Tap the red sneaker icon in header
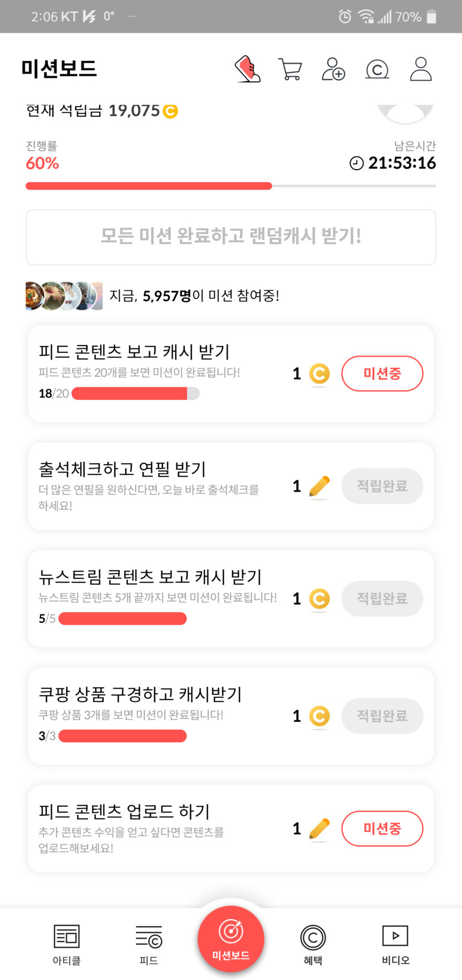The width and height of the screenshot is (462, 980). click(248, 70)
